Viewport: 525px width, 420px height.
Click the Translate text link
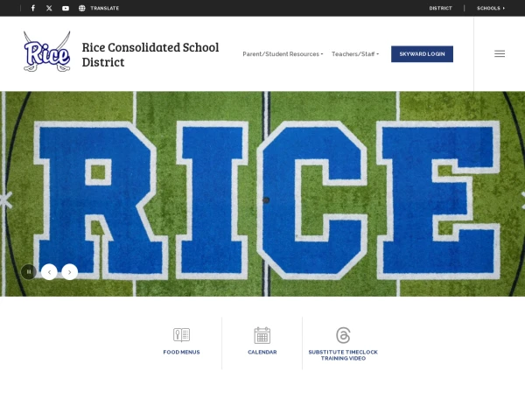(x=104, y=8)
